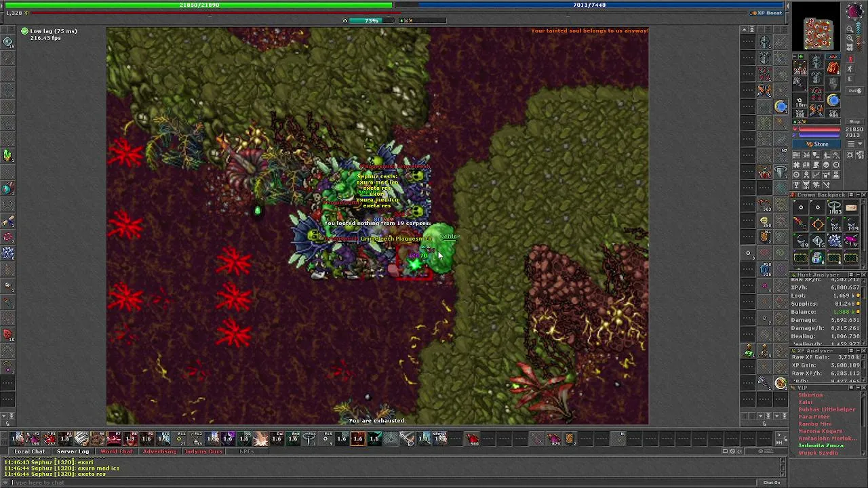The height and width of the screenshot is (488, 868).
Task: Click the Low lag status indicator
Action: (x=50, y=31)
